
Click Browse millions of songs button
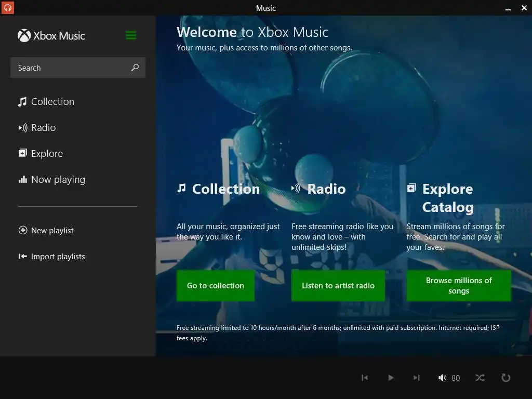[459, 286]
